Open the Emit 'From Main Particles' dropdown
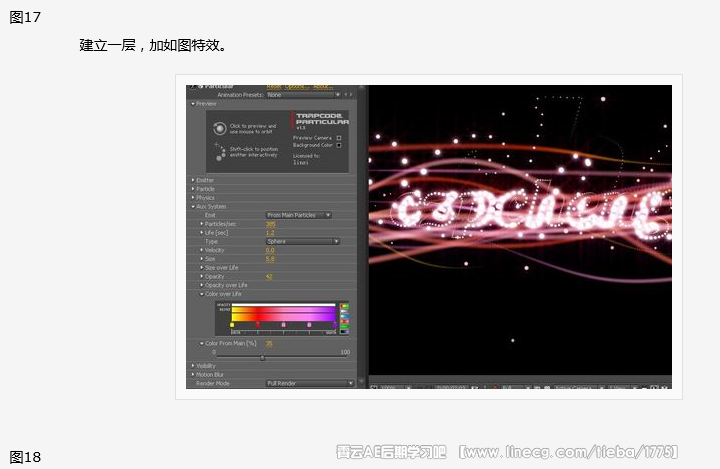The height and width of the screenshot is (469, 720). pos(299,215)
